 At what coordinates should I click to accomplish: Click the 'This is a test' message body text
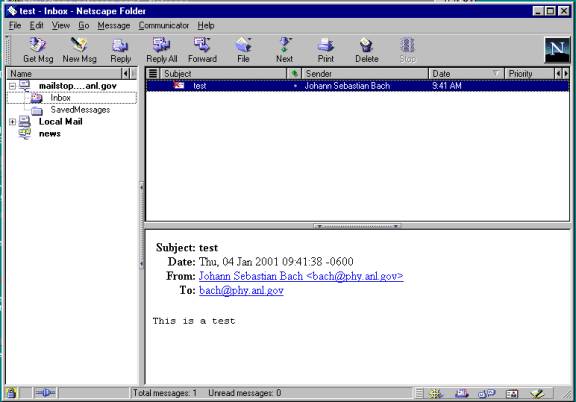pyautogui.click(x=194, y=321)
